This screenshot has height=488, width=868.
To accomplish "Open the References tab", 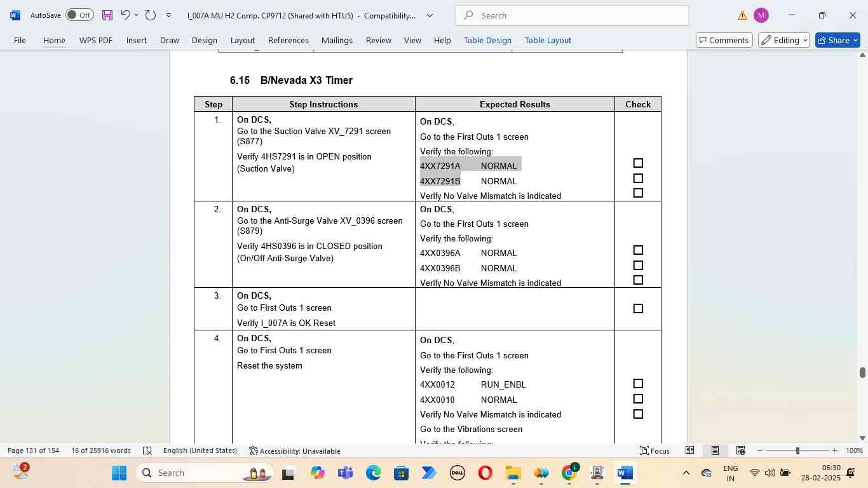I will point(288,40).
